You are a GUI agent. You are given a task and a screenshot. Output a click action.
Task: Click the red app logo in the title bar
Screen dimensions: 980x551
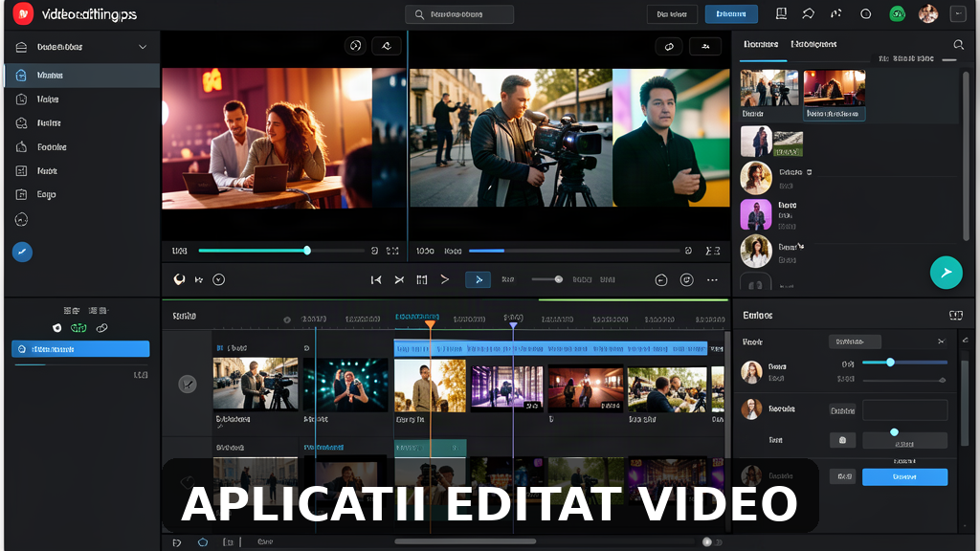[23, 13]
